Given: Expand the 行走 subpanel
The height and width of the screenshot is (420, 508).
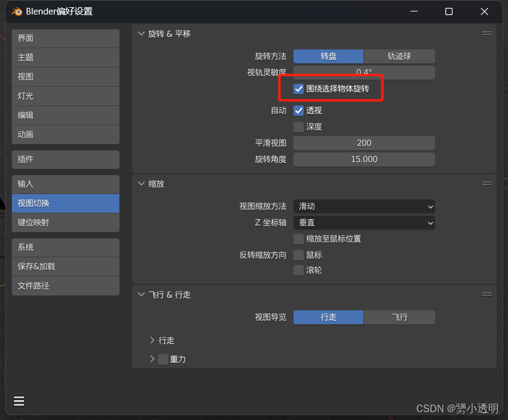Looking at the screenshot, I should (152, 340).
